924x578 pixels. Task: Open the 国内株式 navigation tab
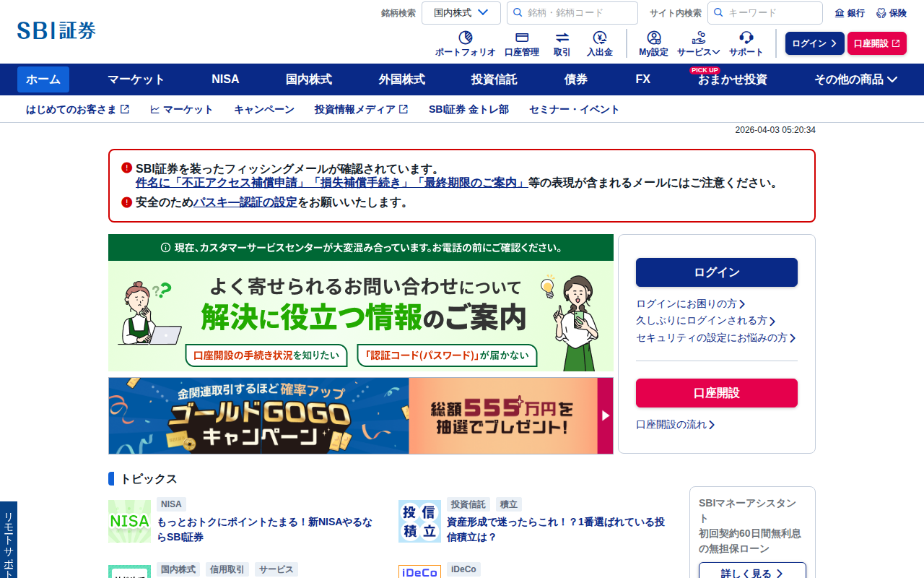tap(309, 79)
